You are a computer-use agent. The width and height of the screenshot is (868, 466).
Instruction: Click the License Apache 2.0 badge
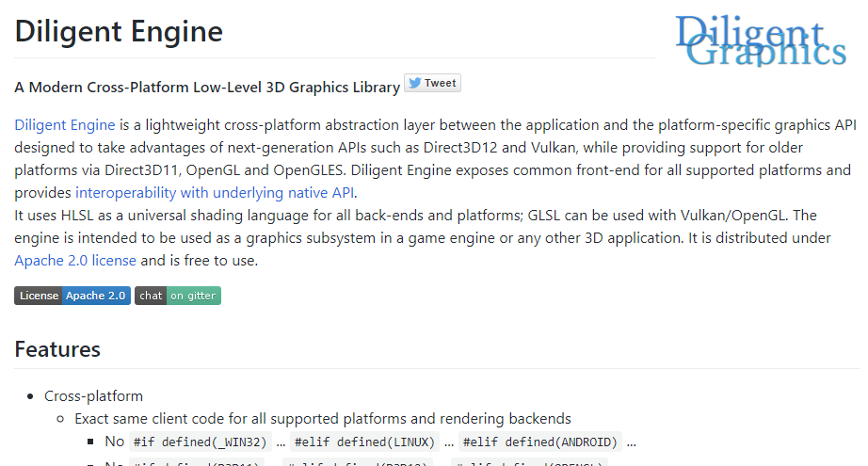coord(72,296)
